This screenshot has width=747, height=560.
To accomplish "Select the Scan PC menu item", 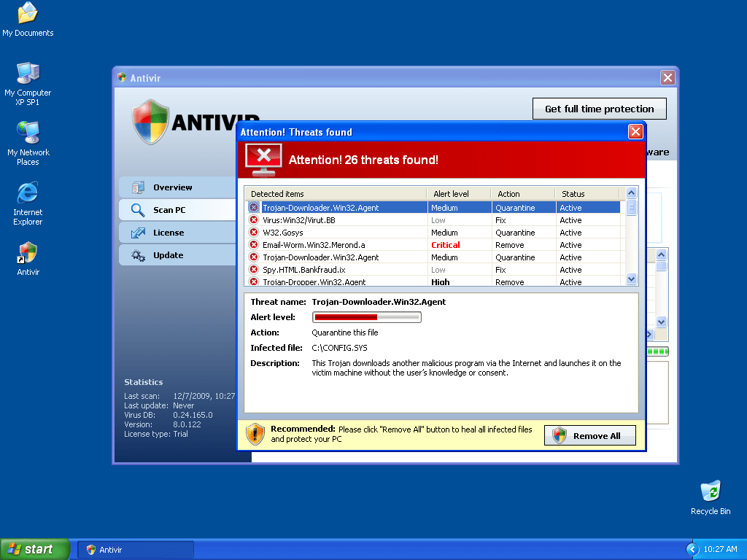I will click(x=169, y=210).
